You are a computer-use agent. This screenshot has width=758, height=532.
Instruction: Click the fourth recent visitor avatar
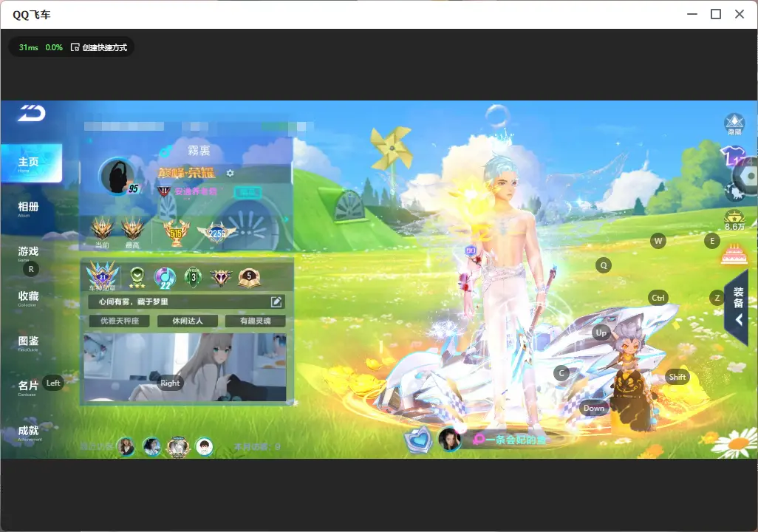[204, 446]
